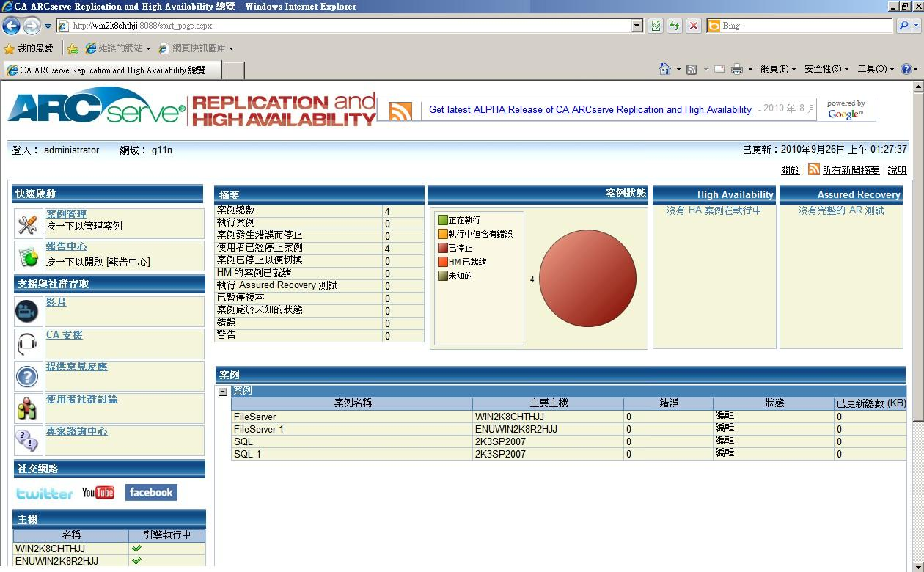The width and height of the screenshot is (924, 572).
Task: Click the RSS feeds icon in command bar
Action: 692,69
